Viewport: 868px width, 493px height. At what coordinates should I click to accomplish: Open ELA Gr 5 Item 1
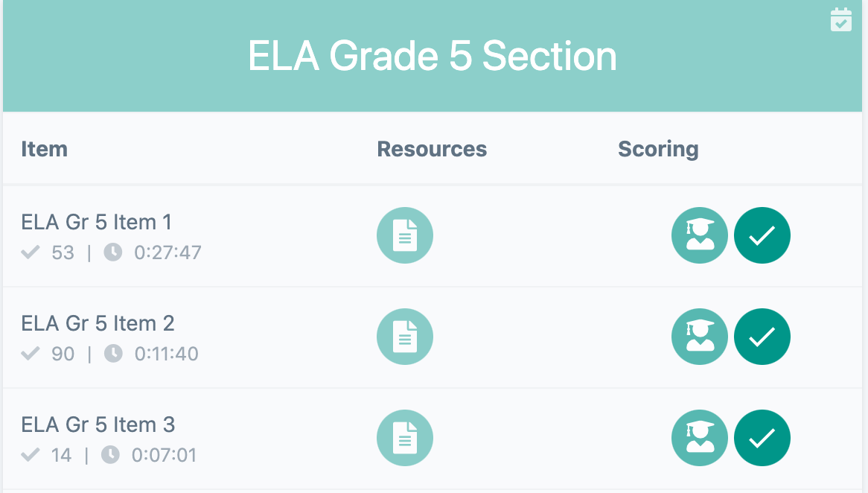click(x=96, y=221)
